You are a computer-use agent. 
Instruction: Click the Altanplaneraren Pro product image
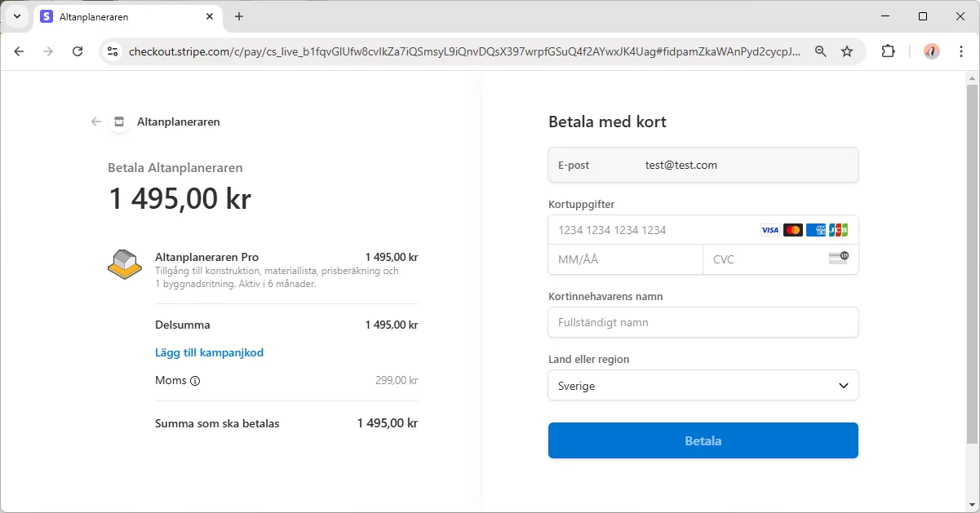(x=124, y=265)
